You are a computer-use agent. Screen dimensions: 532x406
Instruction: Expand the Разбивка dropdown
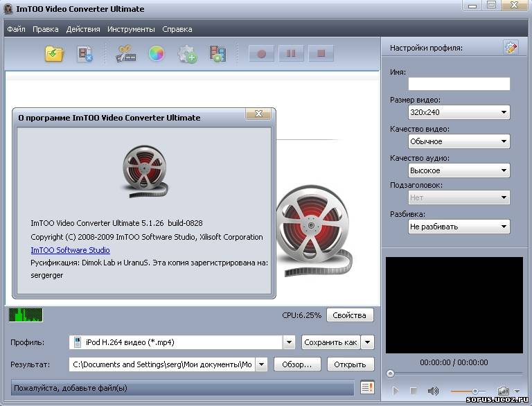(x=459, y=227)
